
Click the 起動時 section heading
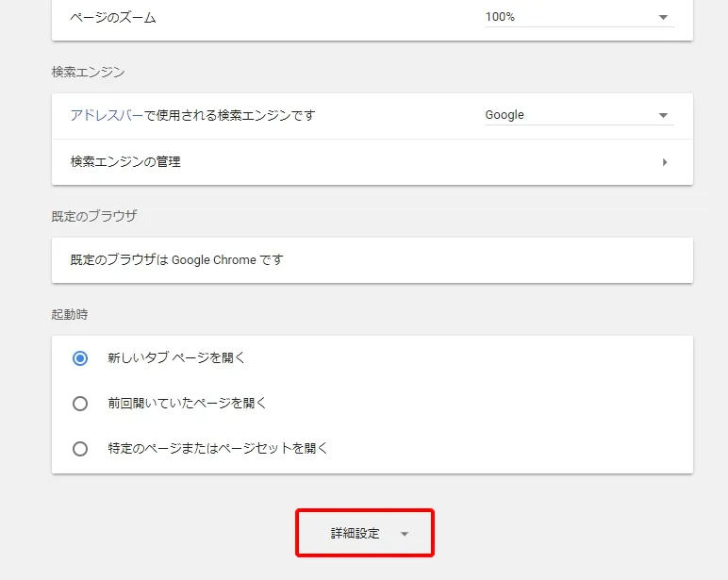[x=70, y=314]
